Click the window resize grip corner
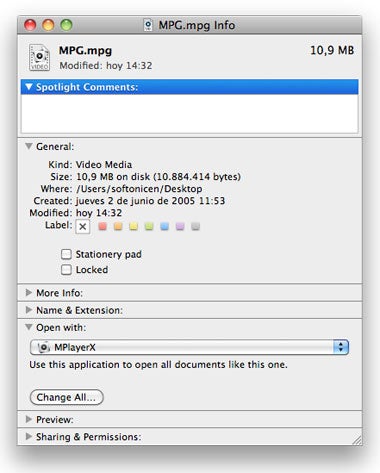Screen dimensions: 380x473 (357, 440)
